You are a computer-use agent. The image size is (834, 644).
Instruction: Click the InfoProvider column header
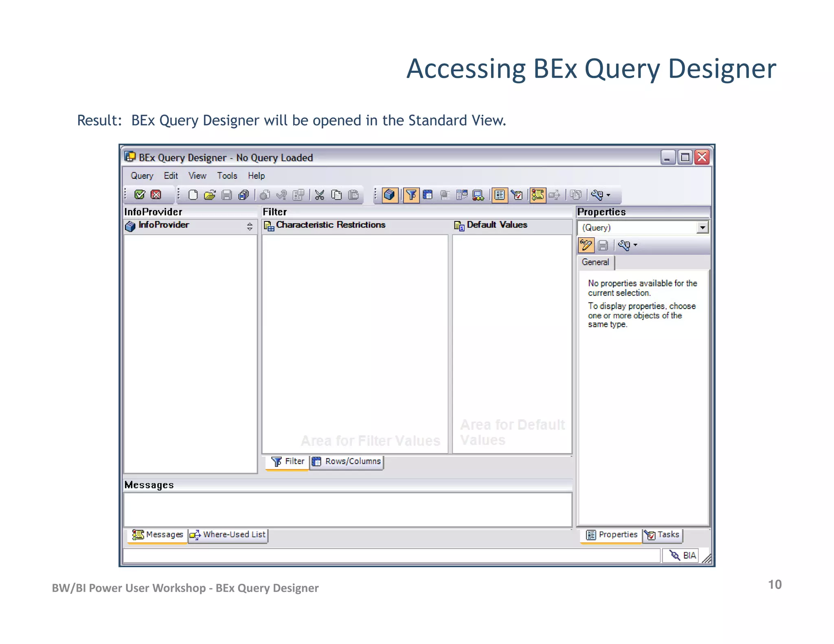click(191, 226)
